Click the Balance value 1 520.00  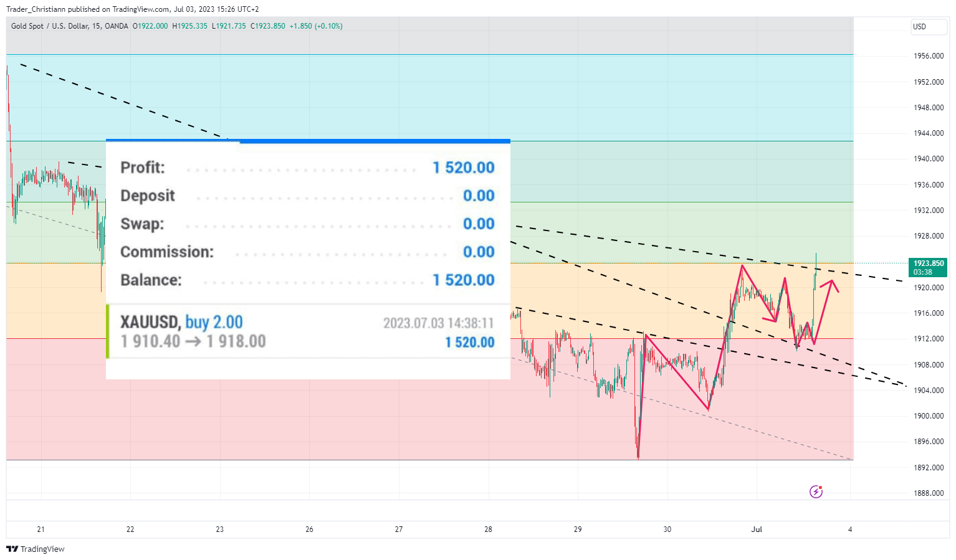pos(464,280)
